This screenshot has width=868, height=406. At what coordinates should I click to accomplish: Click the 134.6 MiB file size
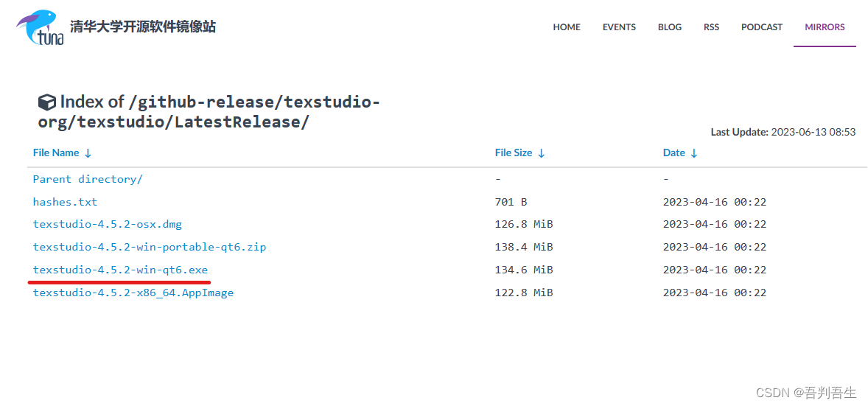pyautogui.click(x=524, y=270)
